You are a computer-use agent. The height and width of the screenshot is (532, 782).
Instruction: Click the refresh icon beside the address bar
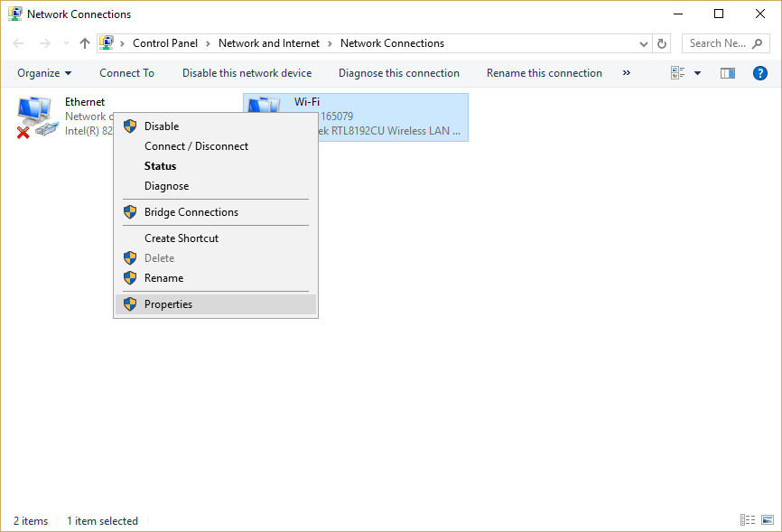661,42
